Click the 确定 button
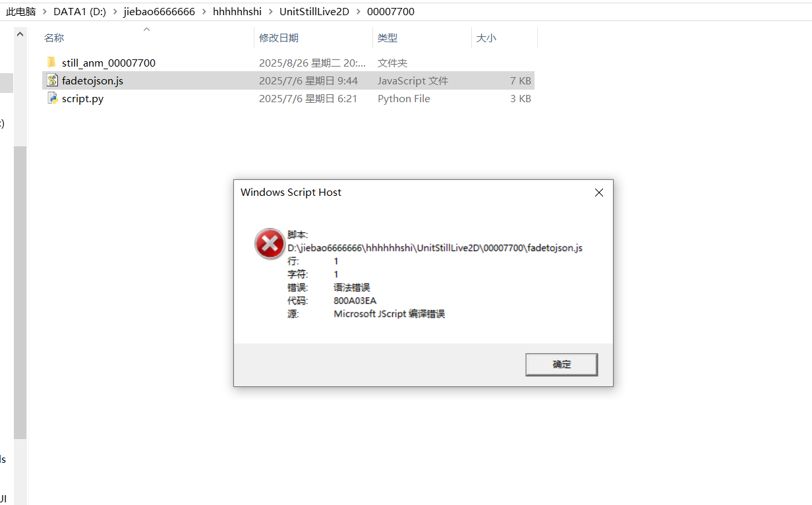812x505 pixels. [562, 365]
